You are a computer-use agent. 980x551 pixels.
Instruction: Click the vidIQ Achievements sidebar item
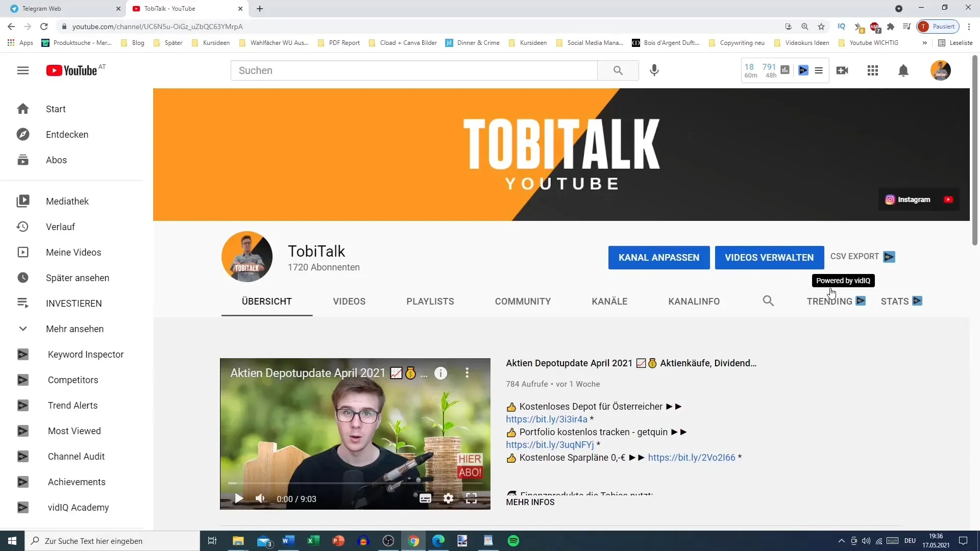tap(77, 482)
